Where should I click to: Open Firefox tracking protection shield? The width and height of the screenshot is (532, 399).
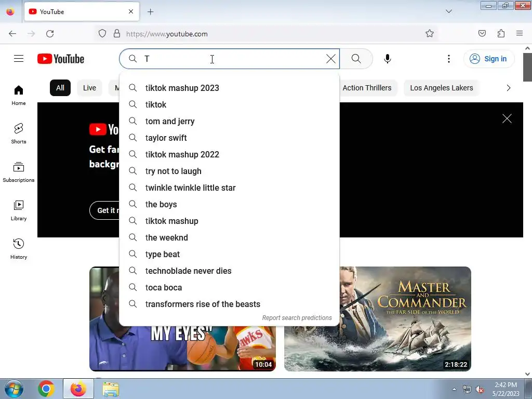tap(102, 34)
